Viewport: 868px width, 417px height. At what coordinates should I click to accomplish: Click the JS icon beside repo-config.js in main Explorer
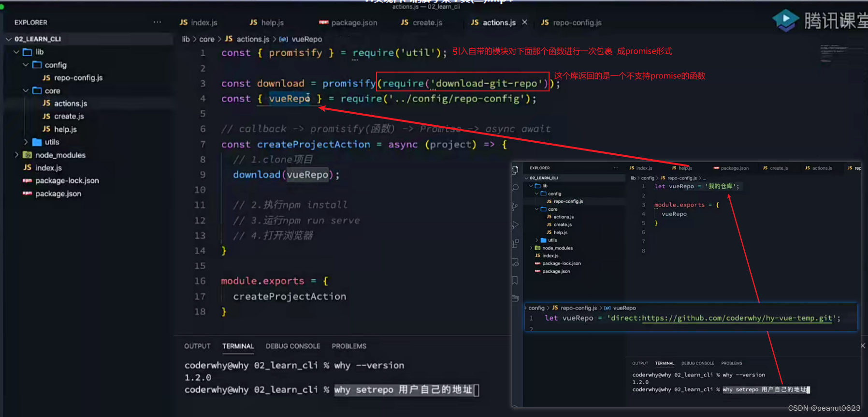[x=46, y=77]
